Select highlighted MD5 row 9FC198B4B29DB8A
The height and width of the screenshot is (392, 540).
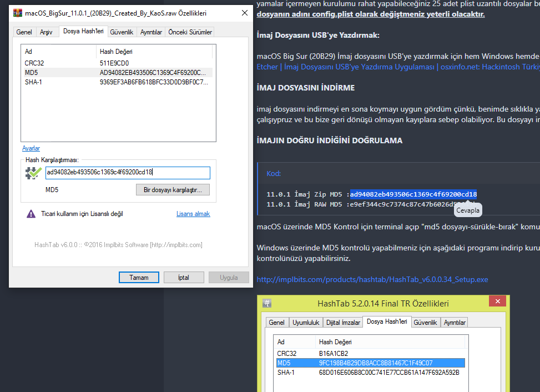(x=371, y=363)
